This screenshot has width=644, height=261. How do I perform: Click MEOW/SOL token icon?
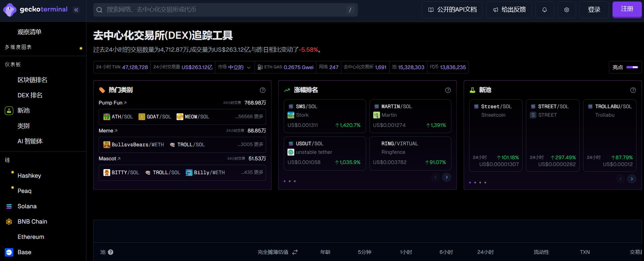tap(180, 117)
